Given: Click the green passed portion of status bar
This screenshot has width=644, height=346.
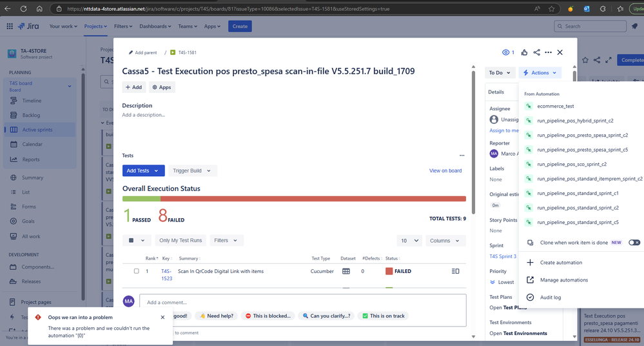Looking at the screenshot, I should [141, 199].
